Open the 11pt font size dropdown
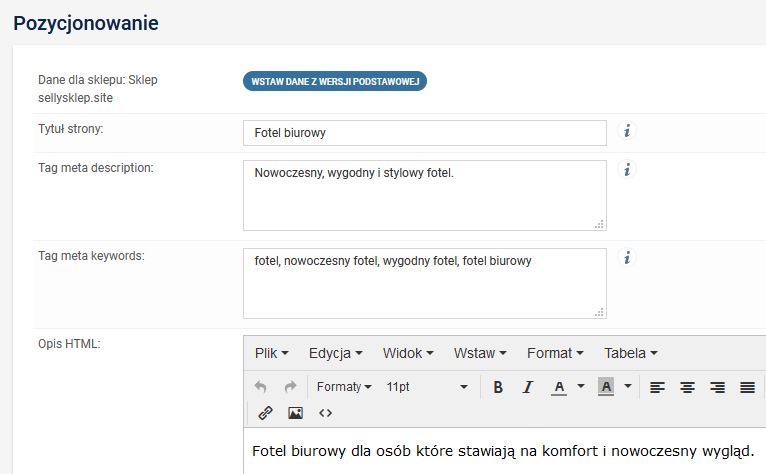 click(427, 387)
